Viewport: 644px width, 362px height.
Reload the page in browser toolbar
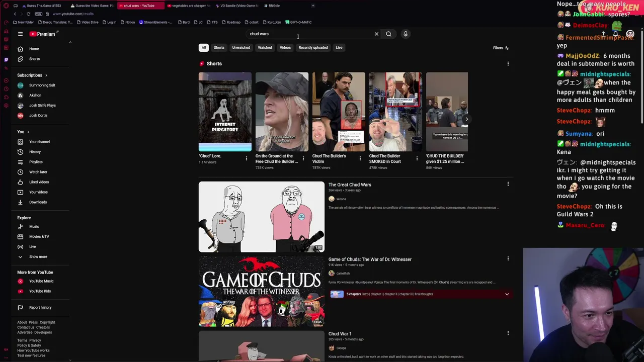coord(28,14)
